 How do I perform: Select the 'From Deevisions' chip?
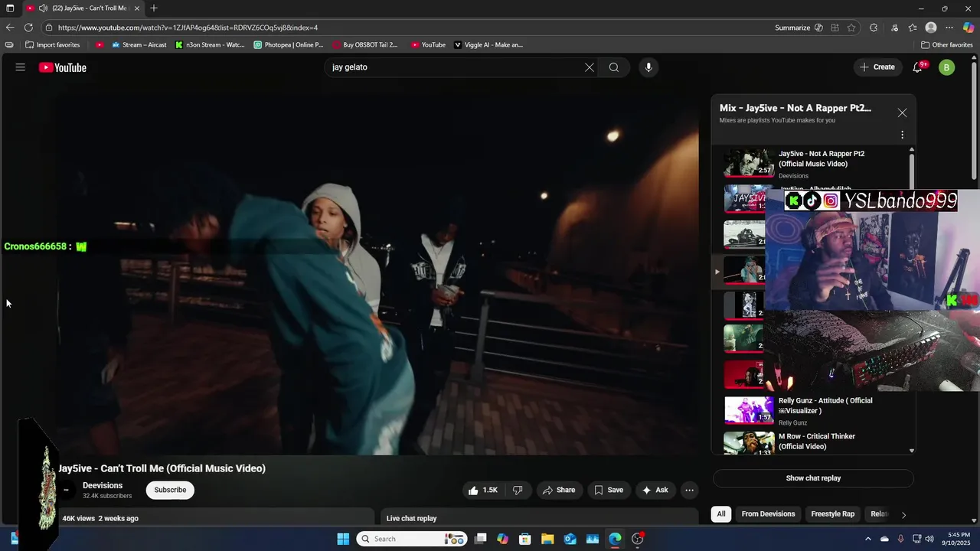click(768, 514)
